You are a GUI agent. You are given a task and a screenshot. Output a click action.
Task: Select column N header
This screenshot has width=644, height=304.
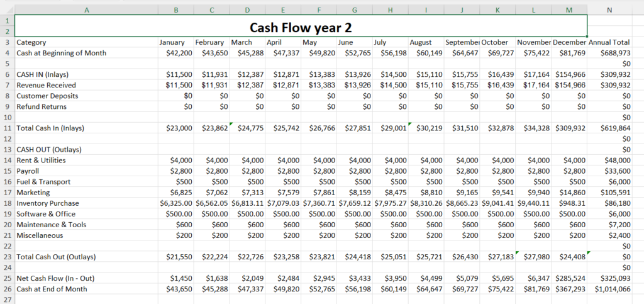tap(609, 9)
